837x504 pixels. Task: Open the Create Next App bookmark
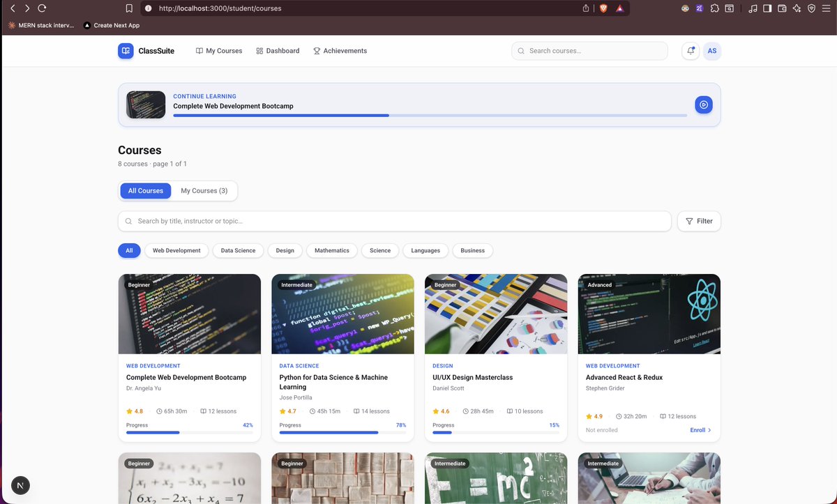(111, 25)
